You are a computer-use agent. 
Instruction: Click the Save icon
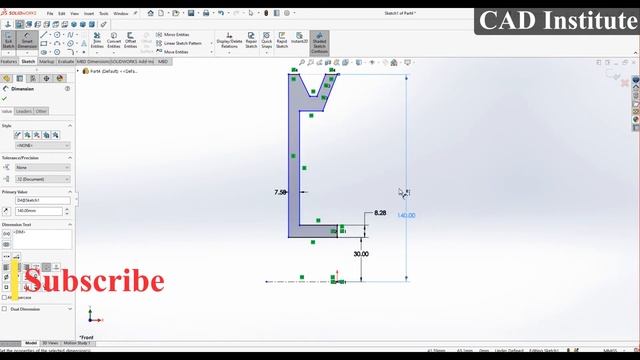click(x=191, y=13)
